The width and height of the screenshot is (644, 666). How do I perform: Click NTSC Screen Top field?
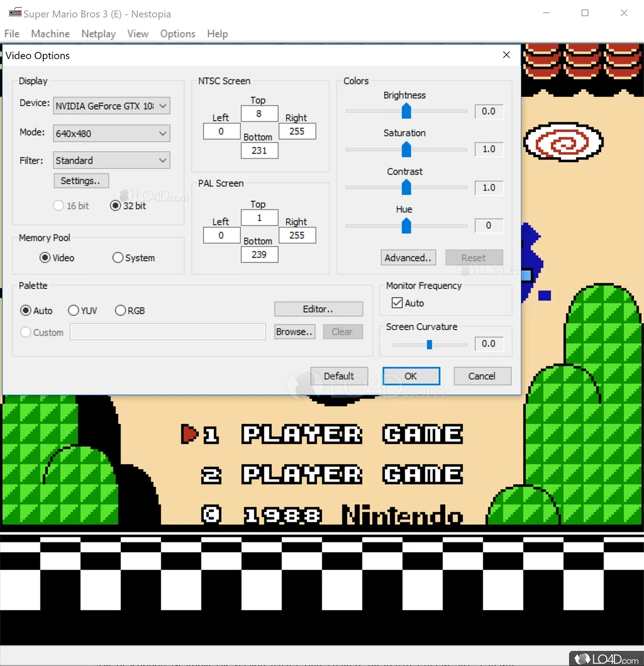click(259, 114)
